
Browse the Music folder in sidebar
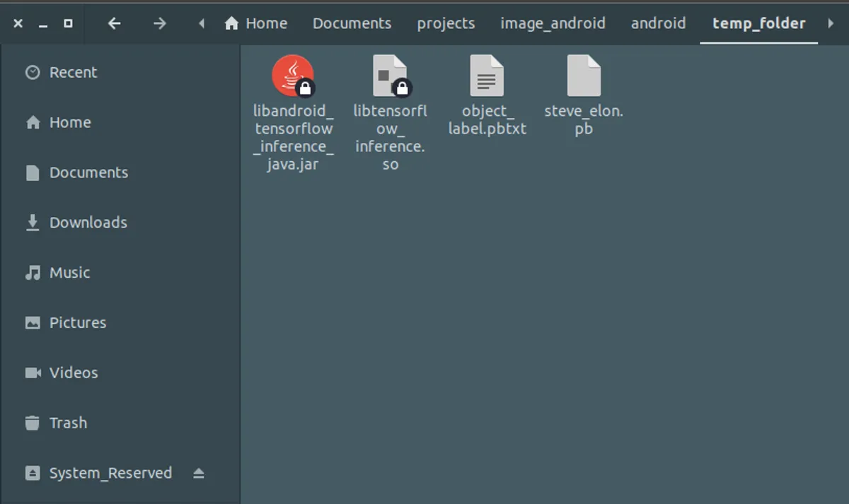click(69, 273)
